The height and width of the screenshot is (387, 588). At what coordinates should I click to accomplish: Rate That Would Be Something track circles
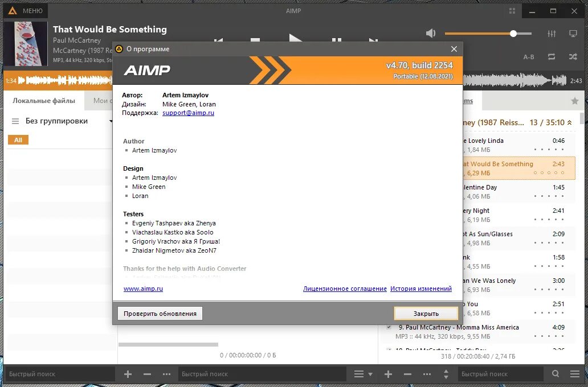click(x=549, y=172)
